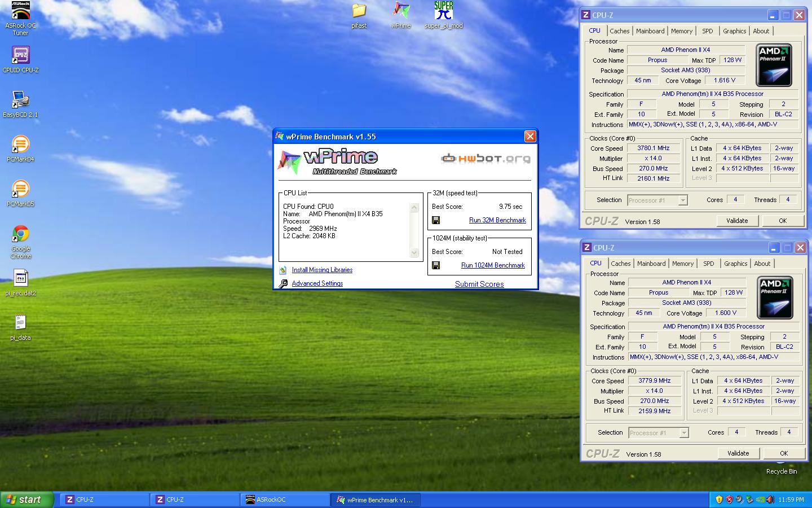Switch to Mainboard tab in bottom CPU-Z

tap(651, 264)
